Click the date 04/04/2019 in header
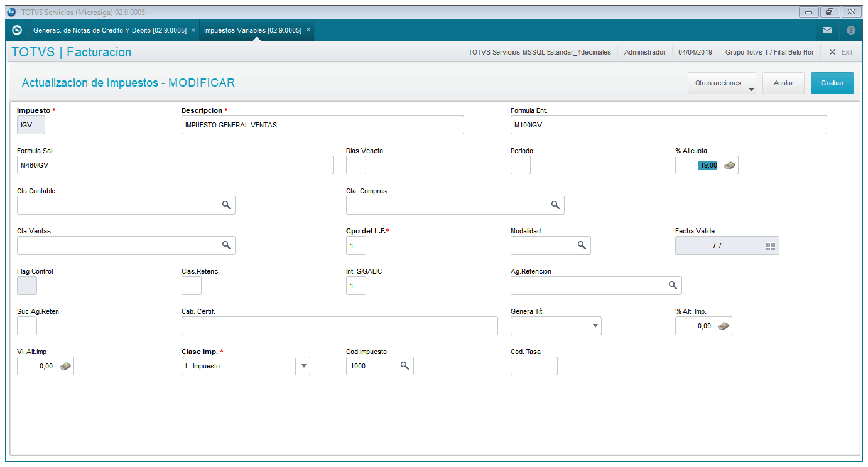Image resolution: width=868 pixels, height=467 pixels. [x=695, y=52]
